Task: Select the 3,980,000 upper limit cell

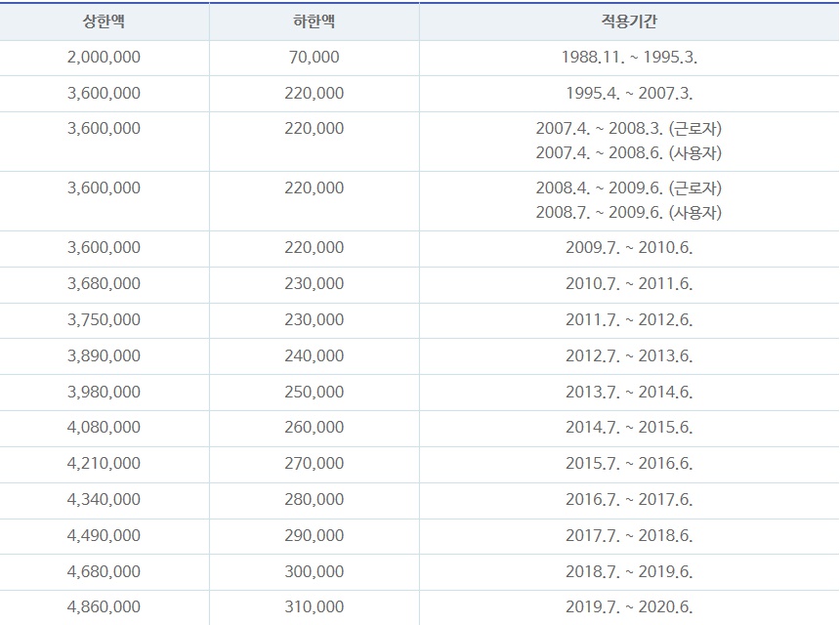Action: click(x=104, y=392)
